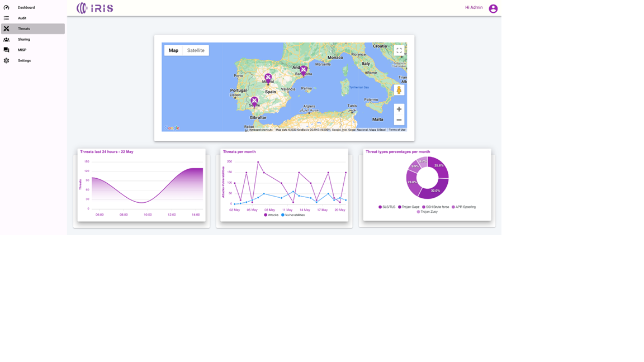644x362 pixels.
Task: Toggle the map fullscreen view
Action: tap(399, 50)
